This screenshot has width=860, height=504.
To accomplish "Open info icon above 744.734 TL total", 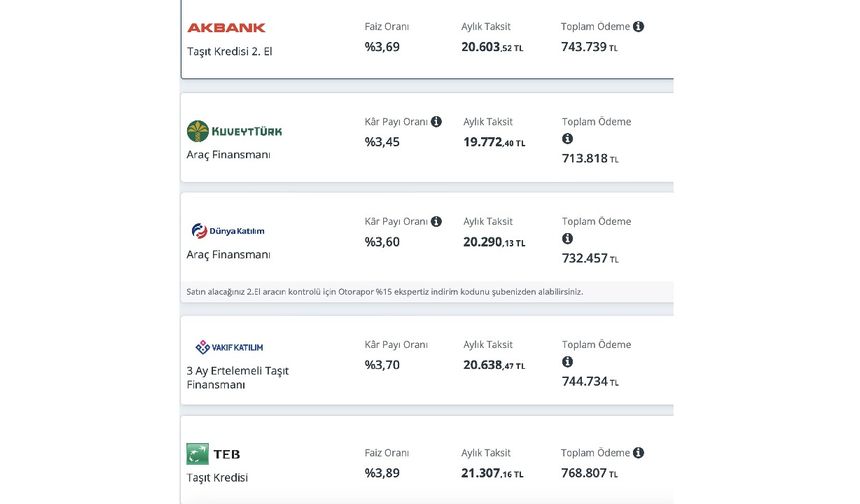I will coord(568,362).
